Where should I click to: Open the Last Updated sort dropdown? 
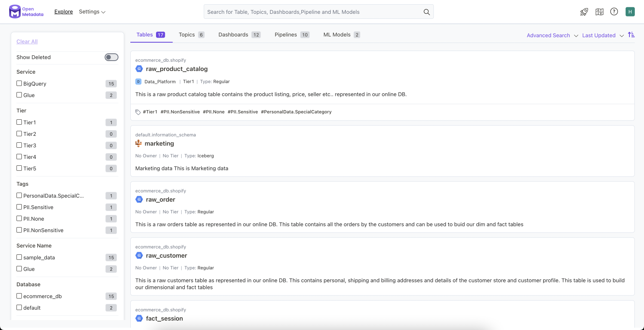click(603, 35)
